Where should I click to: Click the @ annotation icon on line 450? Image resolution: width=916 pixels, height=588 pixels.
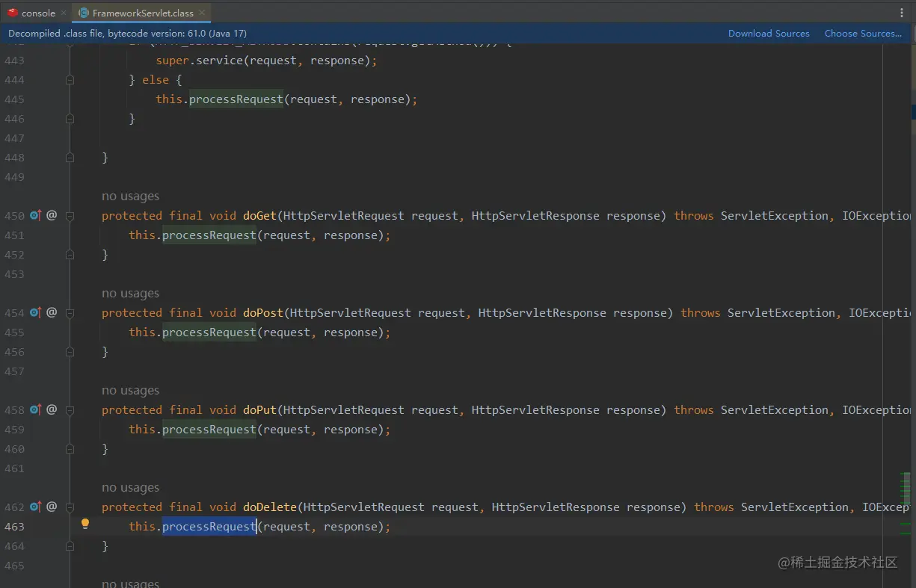[52, 215]
